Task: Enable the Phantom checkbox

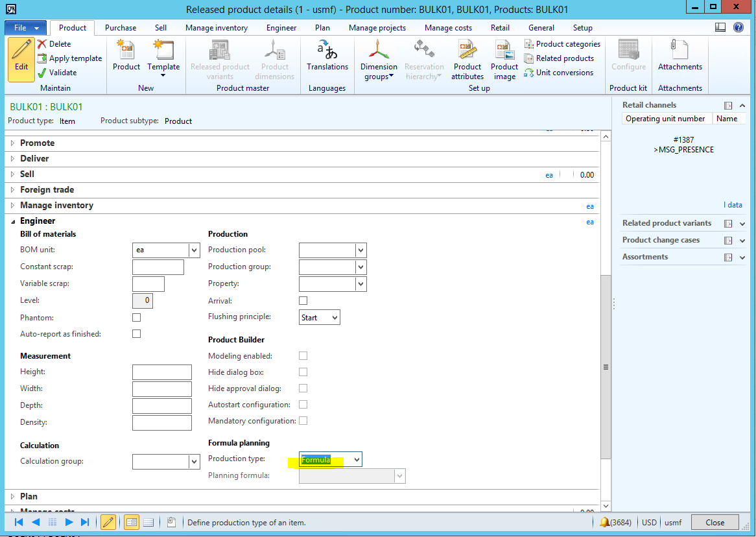Action: 136,318
